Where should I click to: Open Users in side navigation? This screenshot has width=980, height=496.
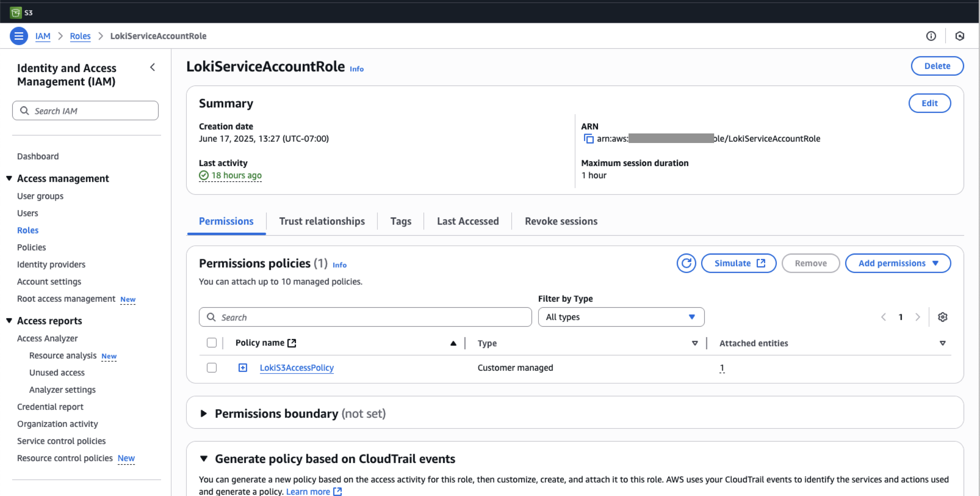point(27,213)
